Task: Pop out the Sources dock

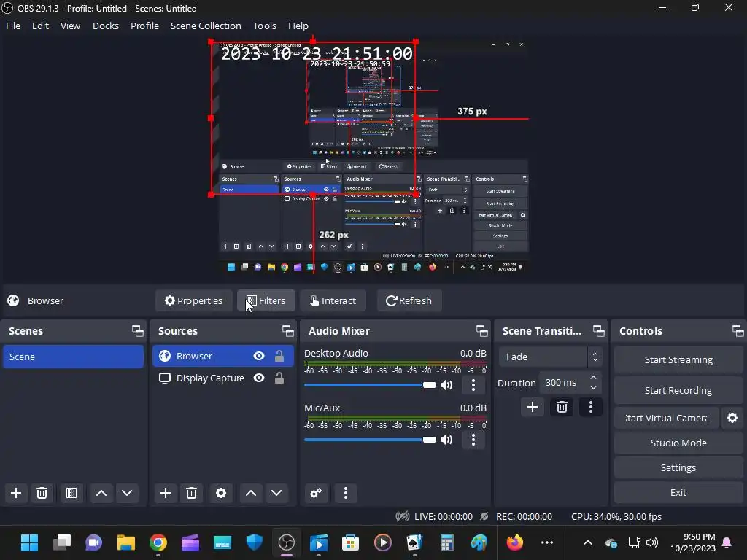Action: point(287,331)
